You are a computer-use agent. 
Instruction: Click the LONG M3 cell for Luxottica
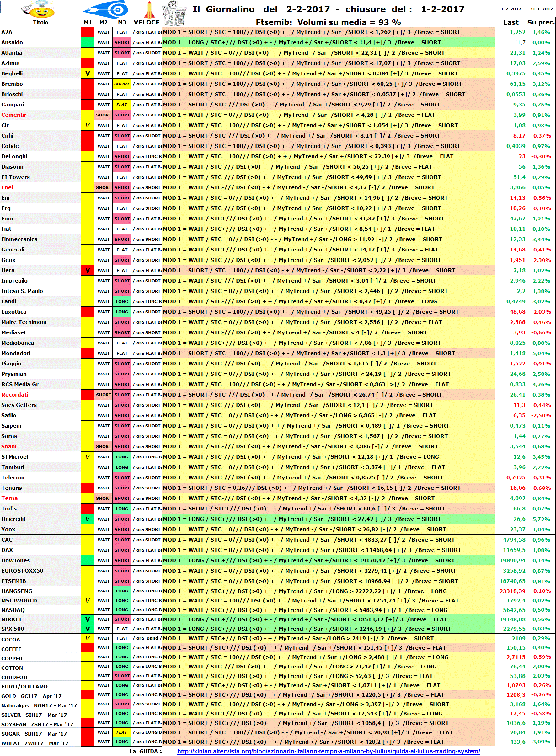tap(122, 312)
